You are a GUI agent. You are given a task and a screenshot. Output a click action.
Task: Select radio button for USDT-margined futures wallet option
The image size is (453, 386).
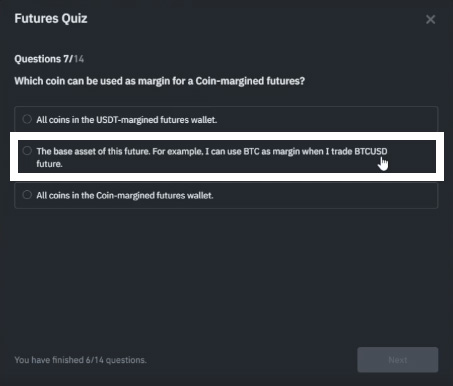27,119
